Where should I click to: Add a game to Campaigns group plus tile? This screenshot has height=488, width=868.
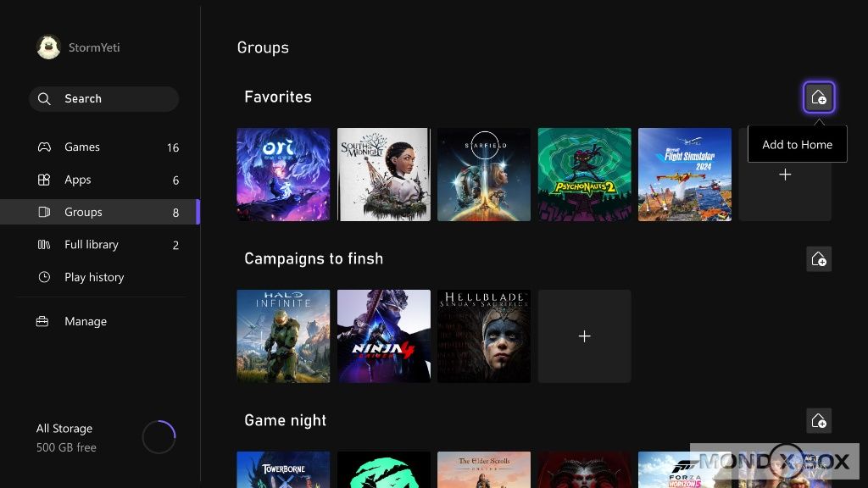pyautogui.click(x=584, y=336)
